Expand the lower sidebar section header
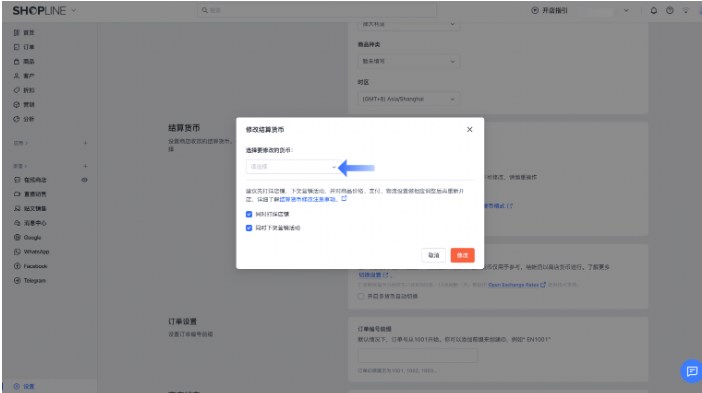 click(21, 166)
